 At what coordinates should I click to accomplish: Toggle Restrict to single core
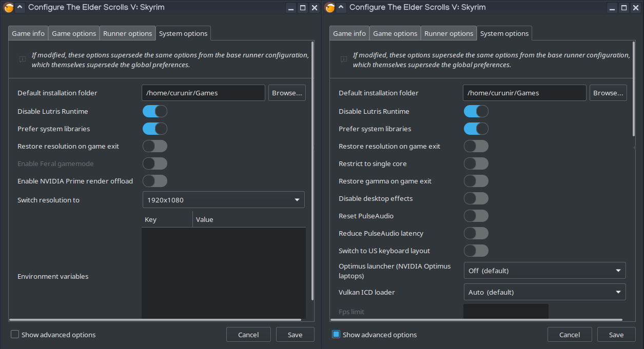coord(476,163)
